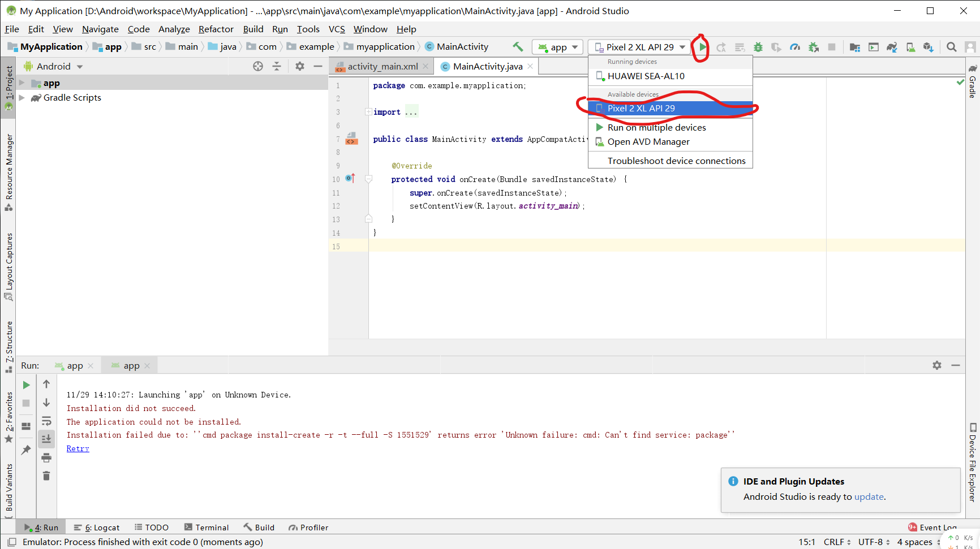980x549 pixels.
Task: Click the Retry link in the Run console
Action: tap(78, 448)
